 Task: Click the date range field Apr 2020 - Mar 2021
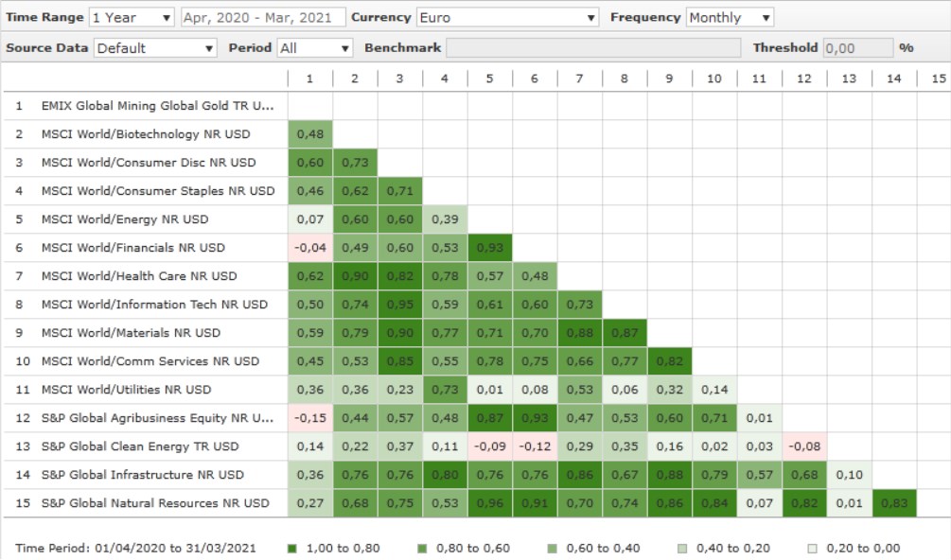click(261, 17)
